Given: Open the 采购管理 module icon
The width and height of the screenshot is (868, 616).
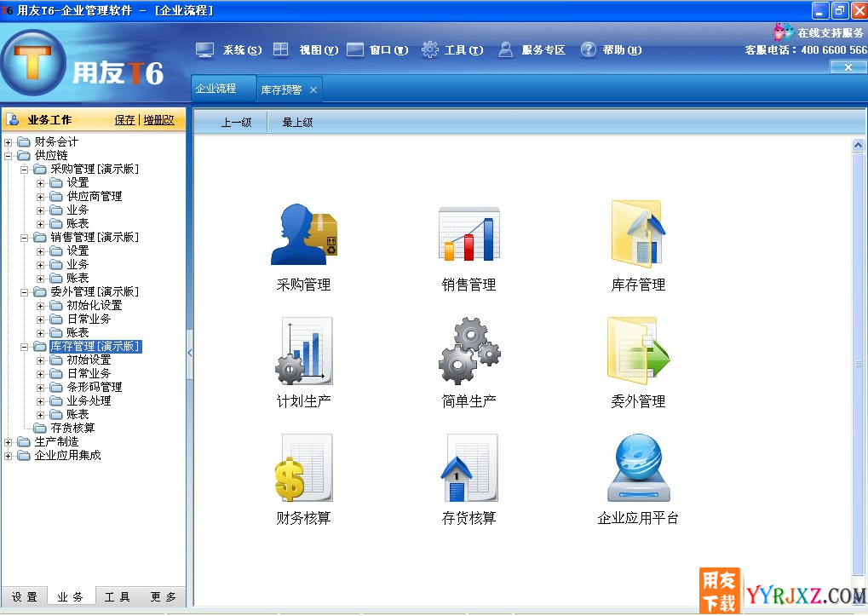Looking at the screenshot, I should point(304,234).
